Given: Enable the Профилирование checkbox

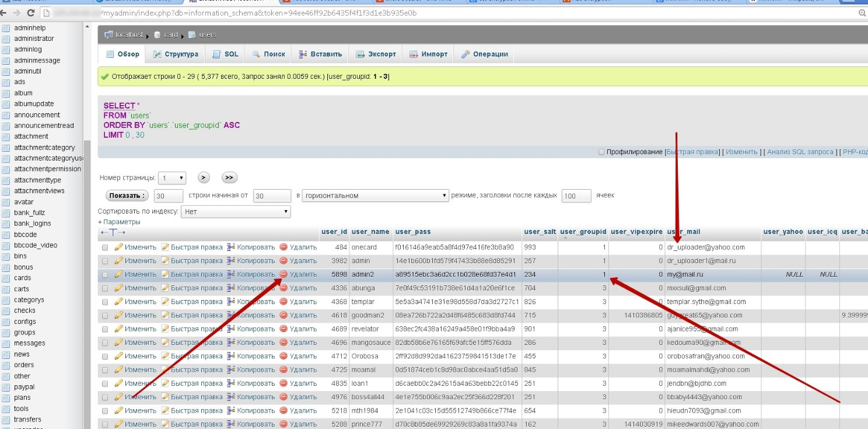Looking at the screenshot, I should click(601, 152).
